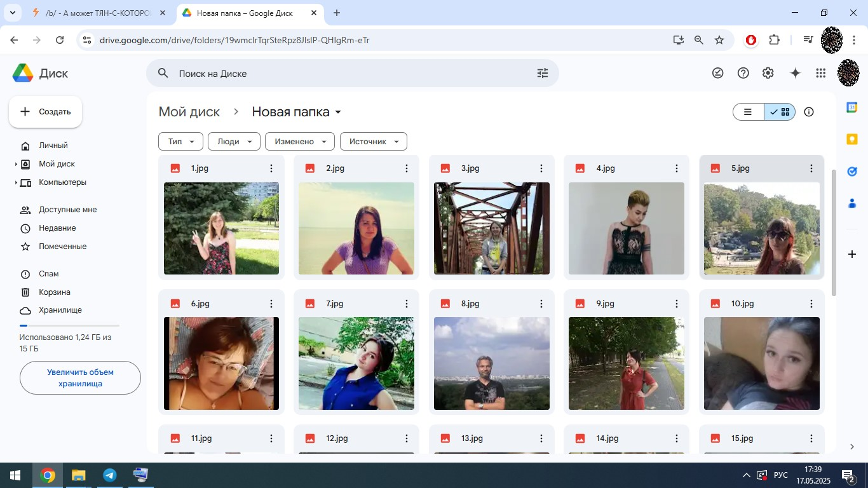Select the 6.jpg image thumbnail
Viewport: 868px width, 488px height.
[x=221, y=363]
